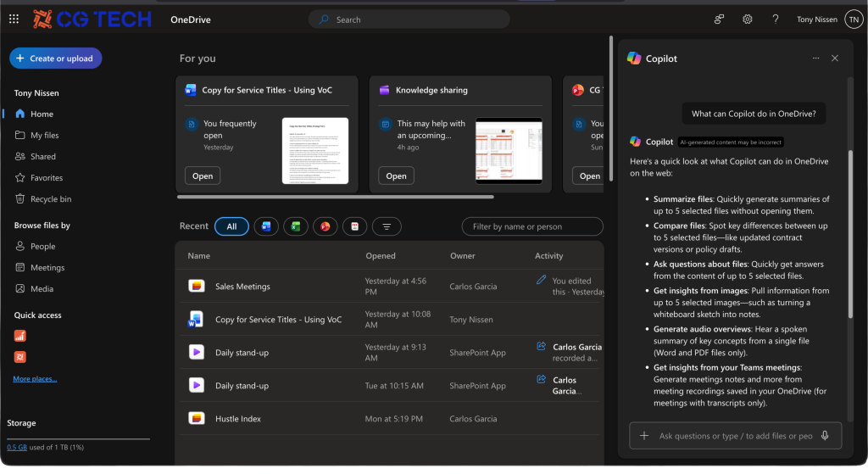Viewport: 868px width, 474px height.
Task: Open Copilot panel more options ellipsis
Action: (x=815, y=59)
